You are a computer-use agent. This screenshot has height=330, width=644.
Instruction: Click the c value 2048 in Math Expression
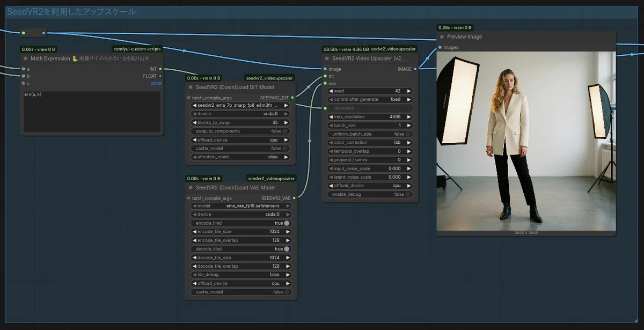coord(156,83)
